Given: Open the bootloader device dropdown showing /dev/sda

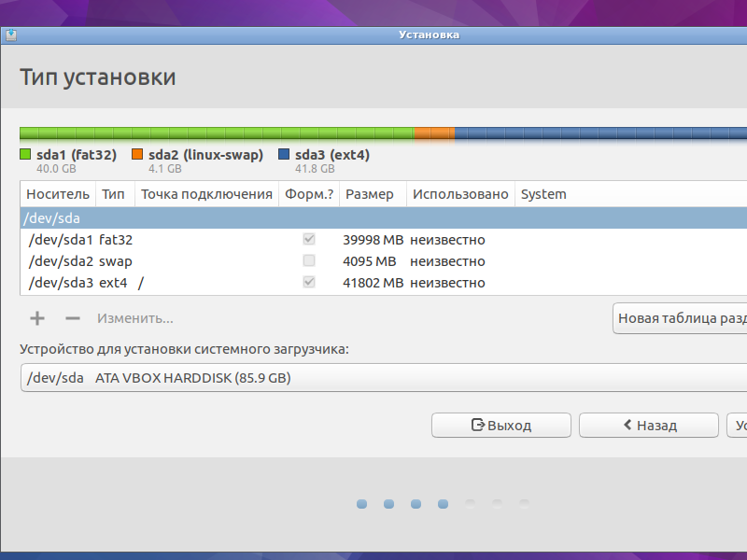Looking at the screenshot, I should (373, 378).
